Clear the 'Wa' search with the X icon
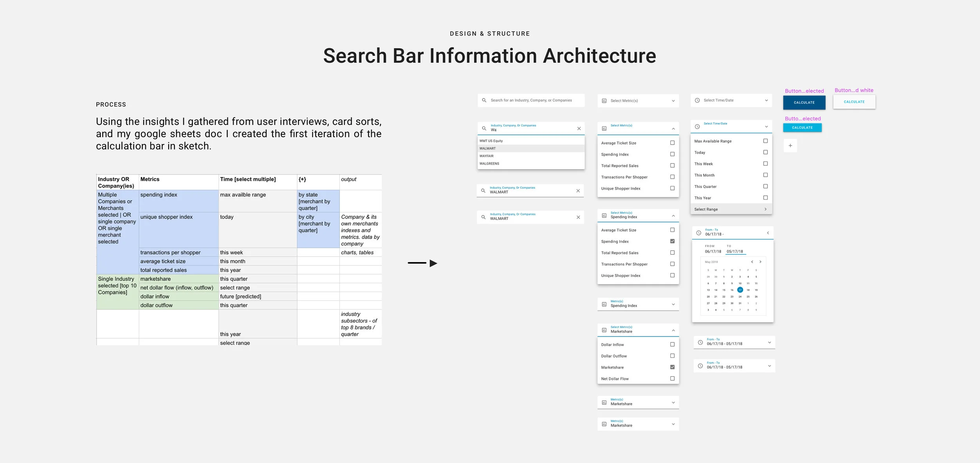 [x=579, y=128]
